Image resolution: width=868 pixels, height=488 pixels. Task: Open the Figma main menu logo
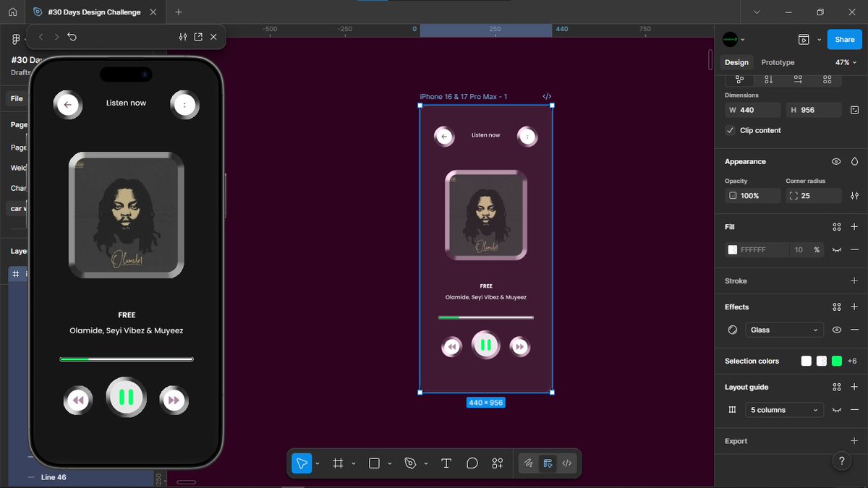(x=16, y=40)
